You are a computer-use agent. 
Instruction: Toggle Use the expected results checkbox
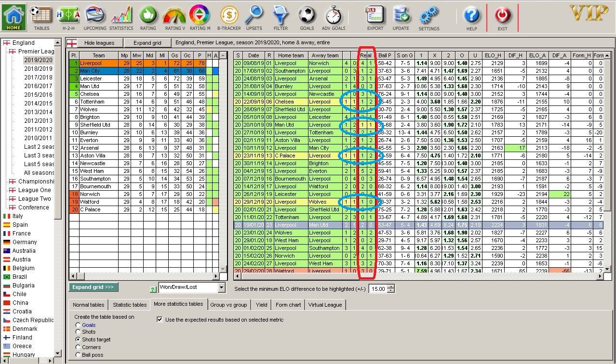160,319
